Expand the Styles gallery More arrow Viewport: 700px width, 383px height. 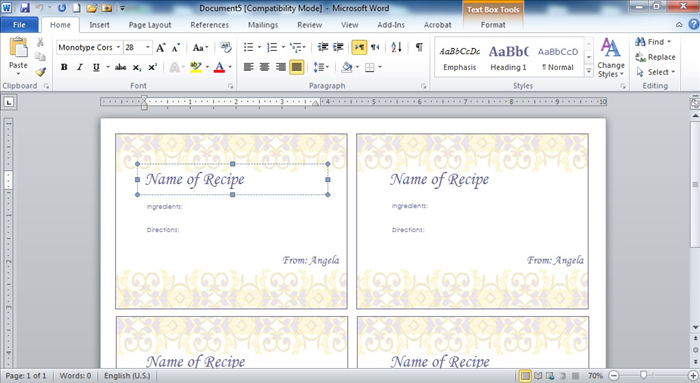589,71
